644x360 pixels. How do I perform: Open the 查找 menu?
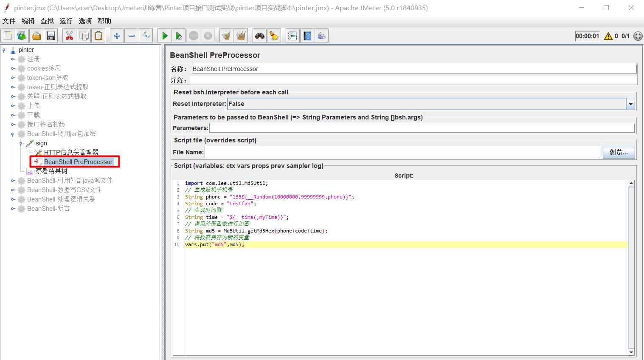click(47, 21)
